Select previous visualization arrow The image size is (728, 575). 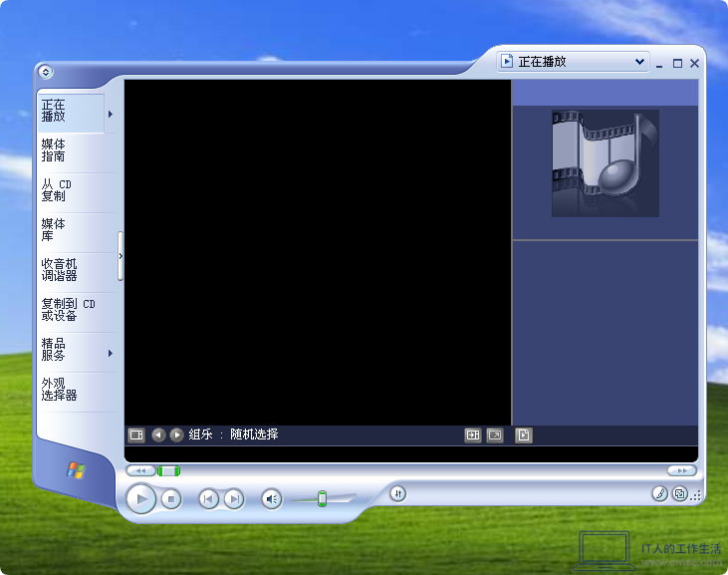(158, 434)
